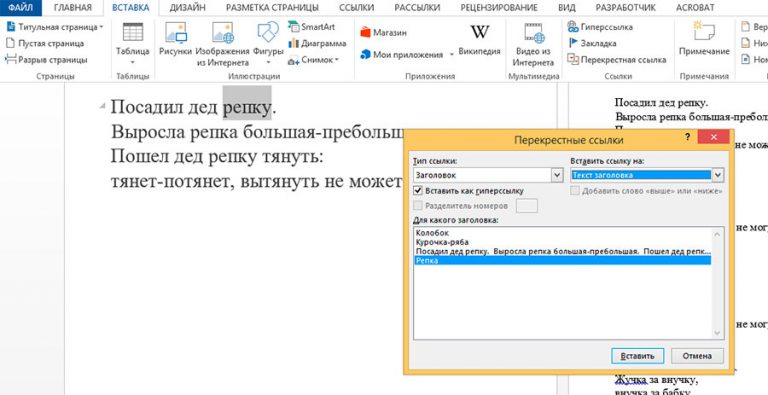The height and width of the screenshot is (395, 768).
Task: Switch to the ДИЗАЙН tab
Action: point(188,8)
